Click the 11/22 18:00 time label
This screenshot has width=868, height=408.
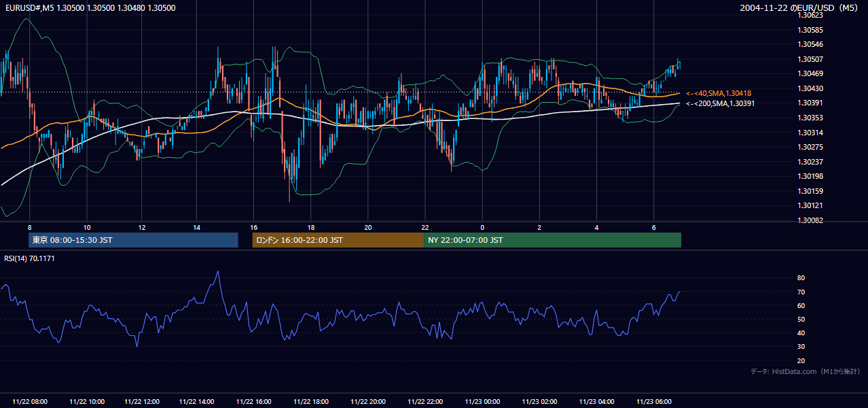pos(311,402)
